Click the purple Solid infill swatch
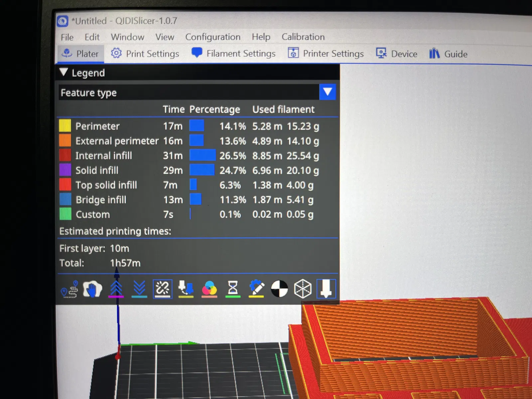Screen dimensions: 532x399 [x=65, y=170]
